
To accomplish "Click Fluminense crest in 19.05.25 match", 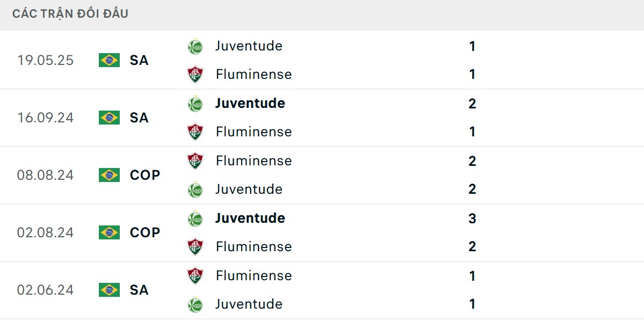I will point(196,74).
